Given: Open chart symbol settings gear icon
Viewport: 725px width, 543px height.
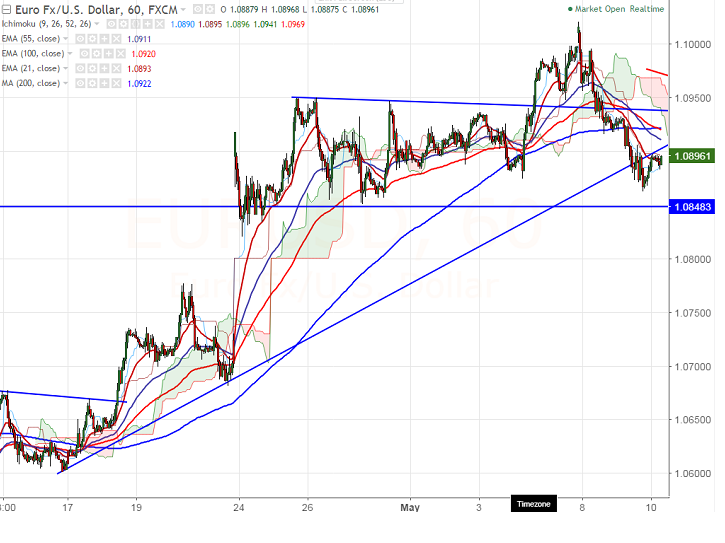Looking at the screenshot, I should coord(210,9).
